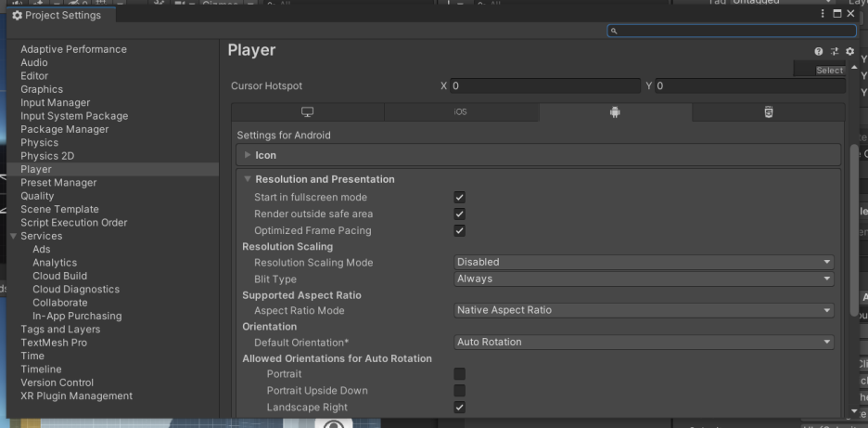Image resolution: width=868 pixels, height=428 pixels.
Task: Uncheck Start in fullscreen mode
Action: pos(459,198)
